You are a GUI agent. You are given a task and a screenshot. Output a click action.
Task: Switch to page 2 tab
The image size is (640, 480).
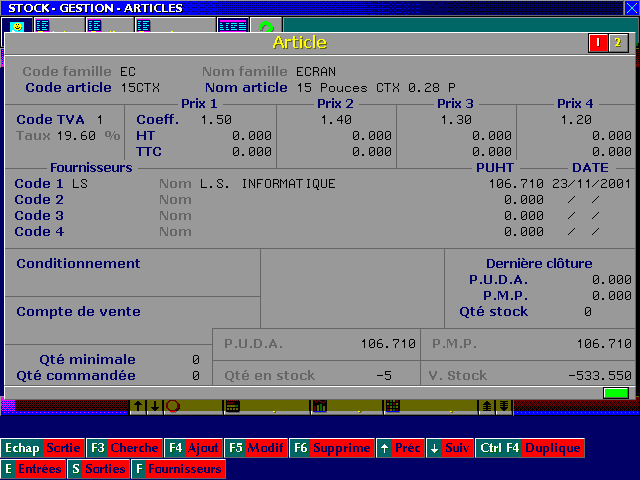click(618, 43)
